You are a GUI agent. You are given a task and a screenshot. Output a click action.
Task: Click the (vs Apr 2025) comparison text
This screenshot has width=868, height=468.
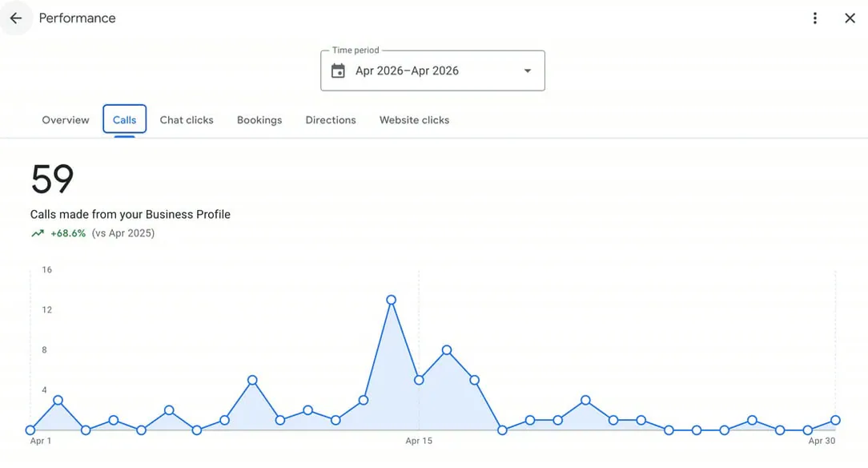[123, 233]
